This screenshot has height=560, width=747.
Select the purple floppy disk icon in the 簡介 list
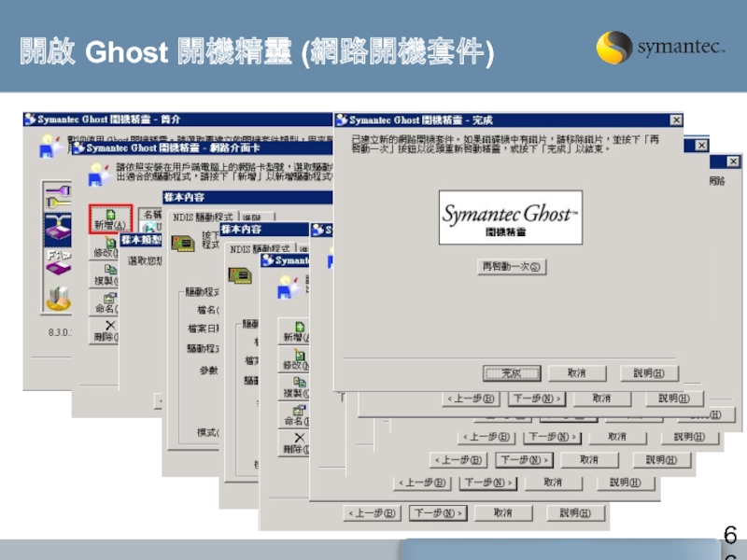coord(59,262)
